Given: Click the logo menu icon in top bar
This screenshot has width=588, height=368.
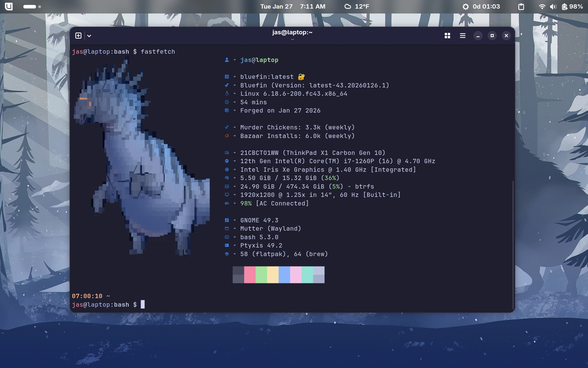Looking at the screenshot, I should (x=9, y=6).
